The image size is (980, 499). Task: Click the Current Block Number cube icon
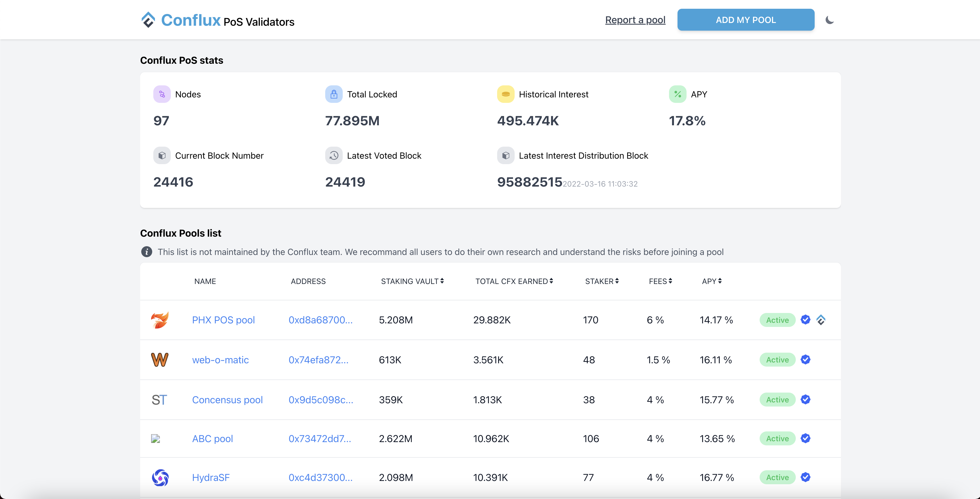(x=162, y=156)
